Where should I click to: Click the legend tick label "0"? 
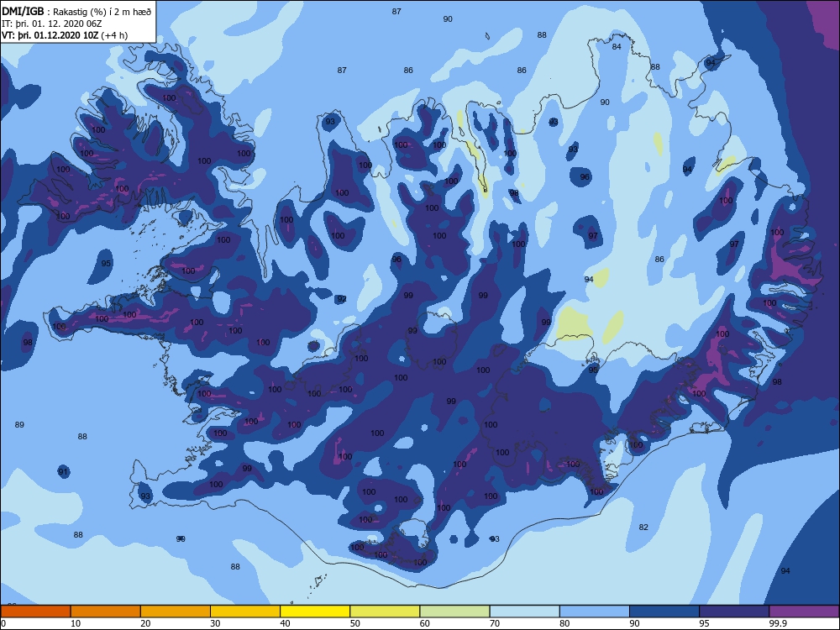pyautogui.click(x=3, y=623)
